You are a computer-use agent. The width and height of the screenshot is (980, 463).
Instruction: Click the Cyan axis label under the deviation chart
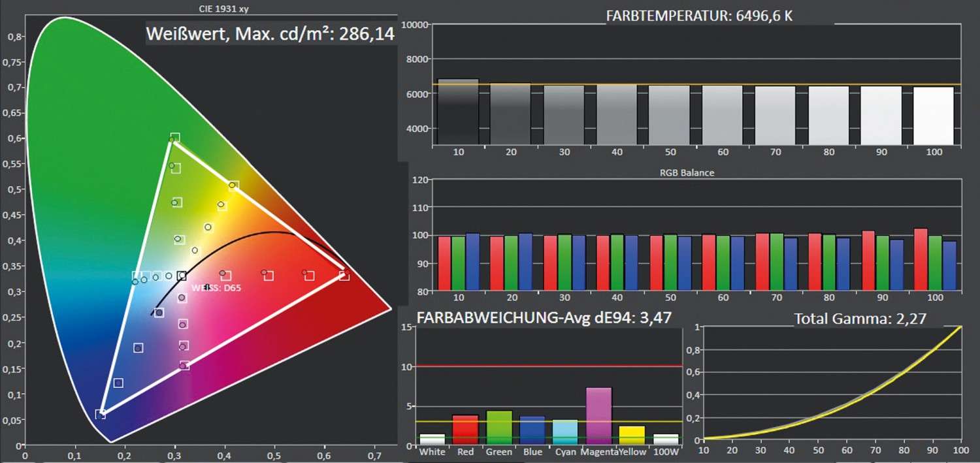pyautogui.click(x=566, y=453)
